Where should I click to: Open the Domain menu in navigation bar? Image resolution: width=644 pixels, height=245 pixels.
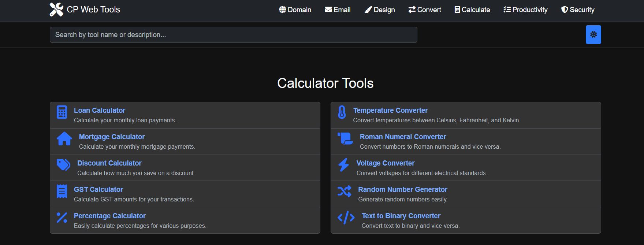coord(295,10)
